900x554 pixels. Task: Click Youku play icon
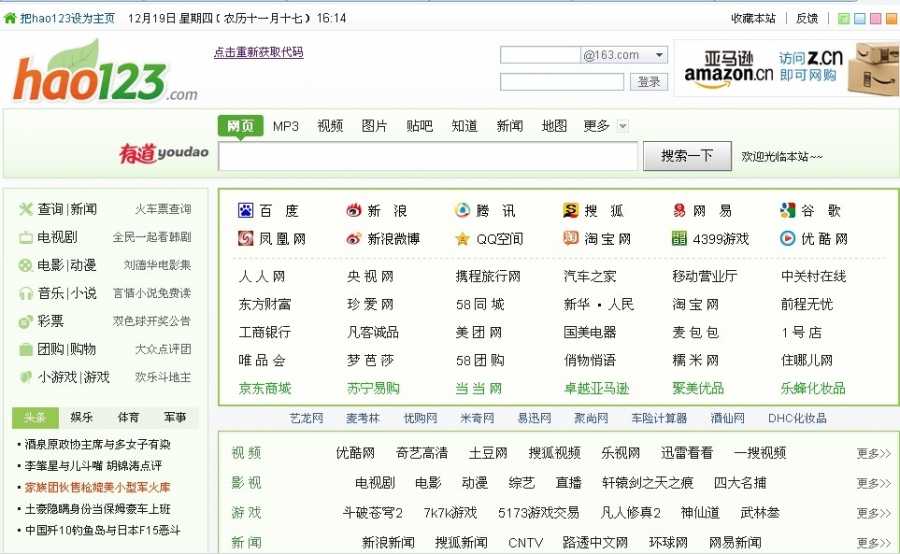coord(788,238)
